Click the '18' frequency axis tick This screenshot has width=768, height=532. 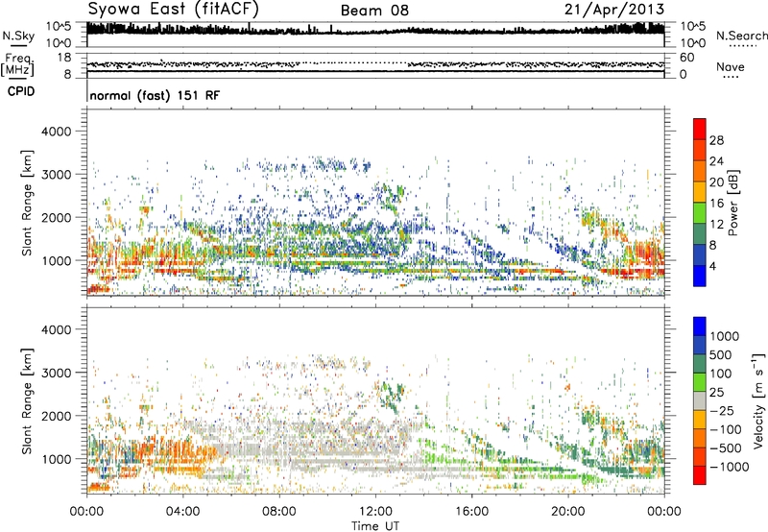click(63, 58)
